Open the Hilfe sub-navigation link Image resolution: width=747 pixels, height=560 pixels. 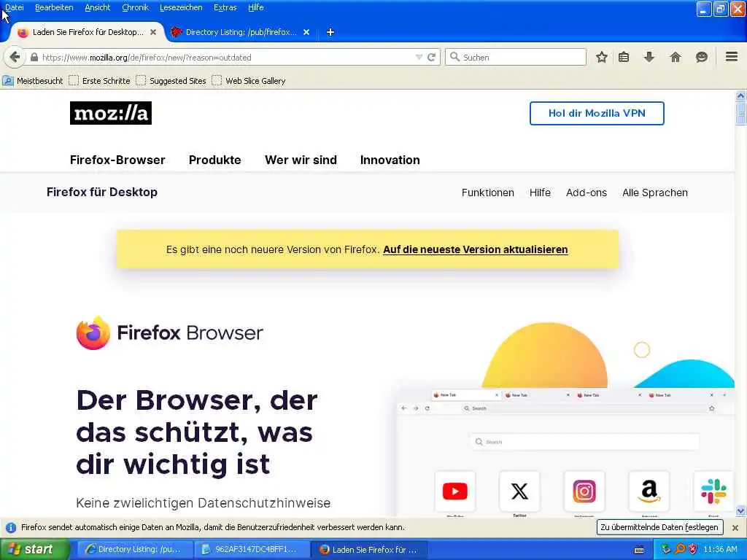540,192
